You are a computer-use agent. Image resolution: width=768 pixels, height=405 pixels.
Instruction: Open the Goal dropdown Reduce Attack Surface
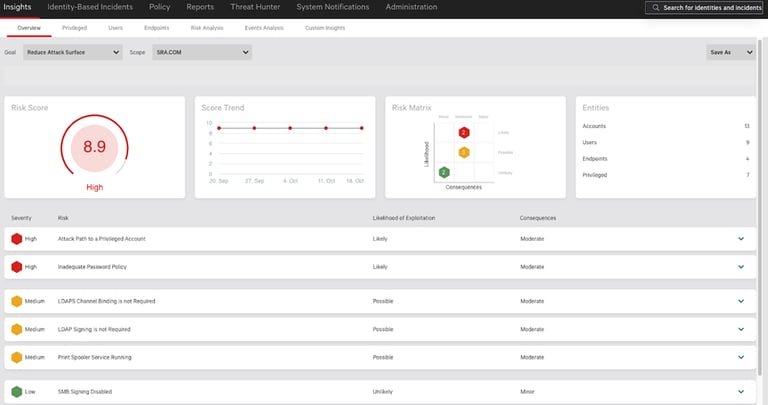[72, 52]
